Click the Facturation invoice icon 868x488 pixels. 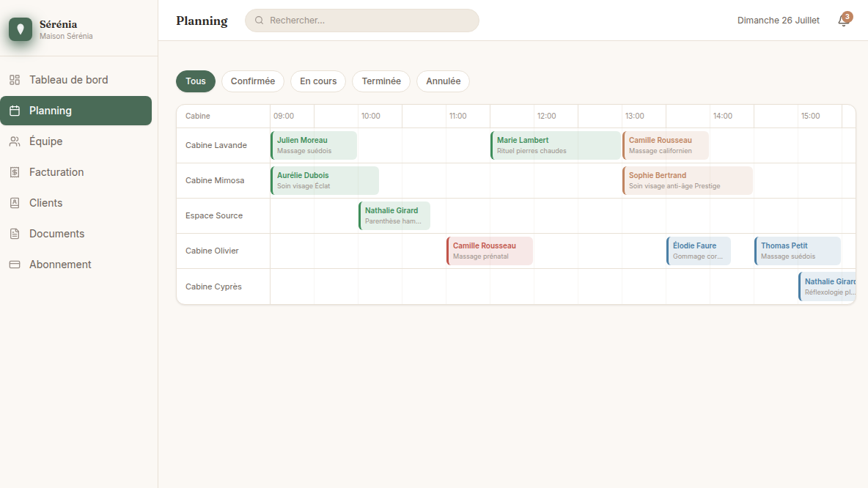coord(15,172)
